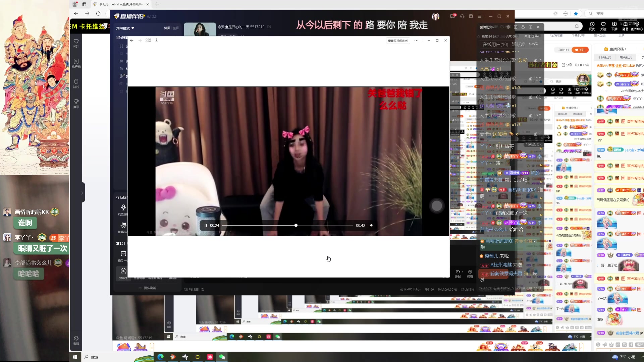The height and width of the screenshot is (362, 644).
Task: Switch to 横屏 landscape orientation
Action: pyautogui.click(x=167, y=28)
